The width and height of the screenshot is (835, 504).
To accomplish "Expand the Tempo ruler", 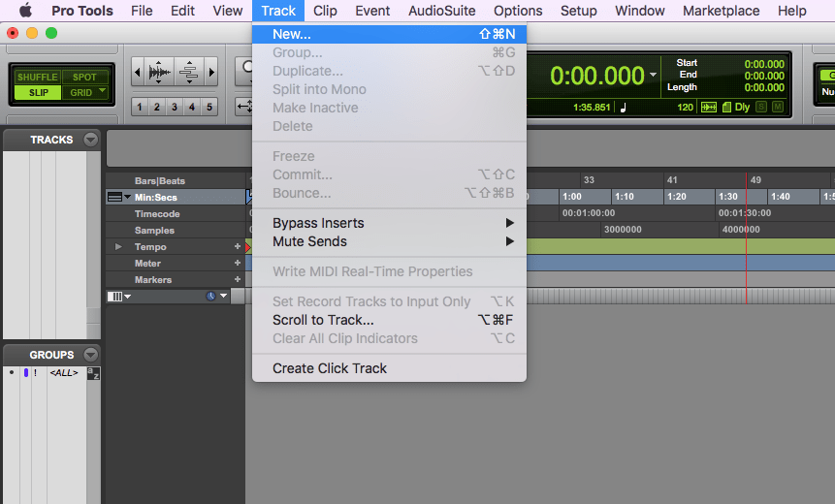I will (118, 247).
